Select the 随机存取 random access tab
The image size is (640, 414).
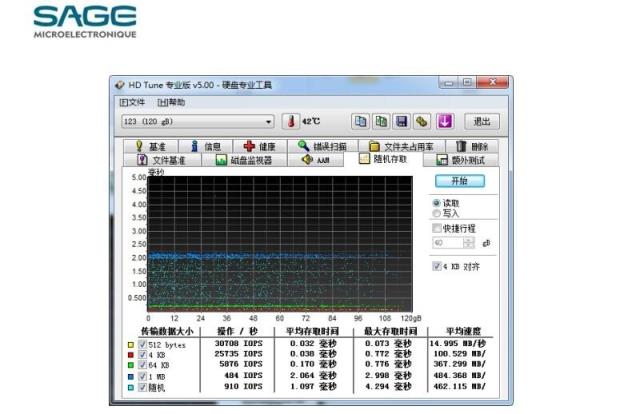(x=383, y=159)
